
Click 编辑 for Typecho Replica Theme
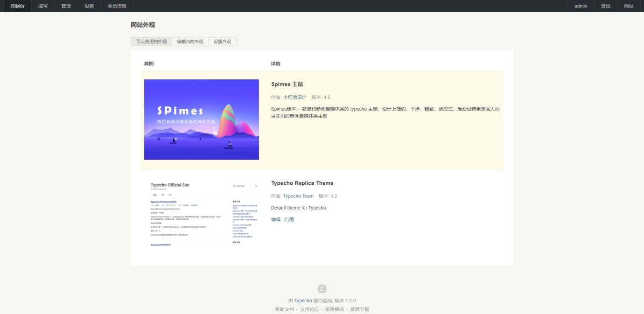(x=276, y=219)
